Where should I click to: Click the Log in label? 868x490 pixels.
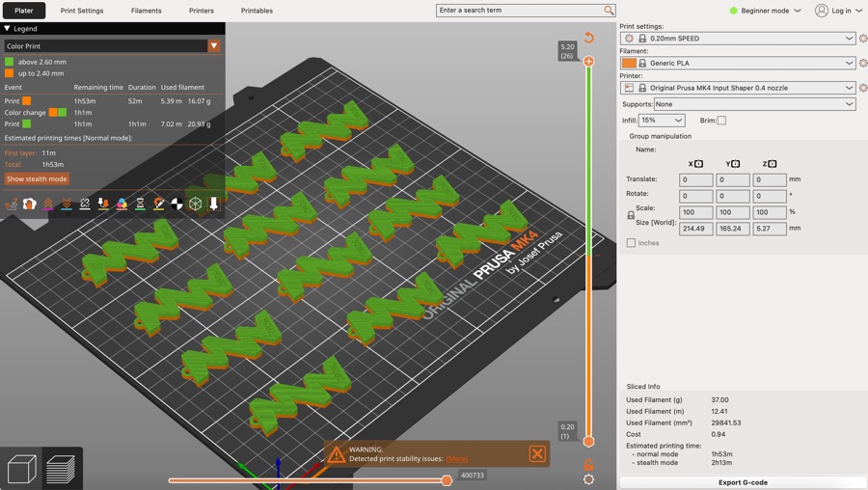[x=841, y=11]
